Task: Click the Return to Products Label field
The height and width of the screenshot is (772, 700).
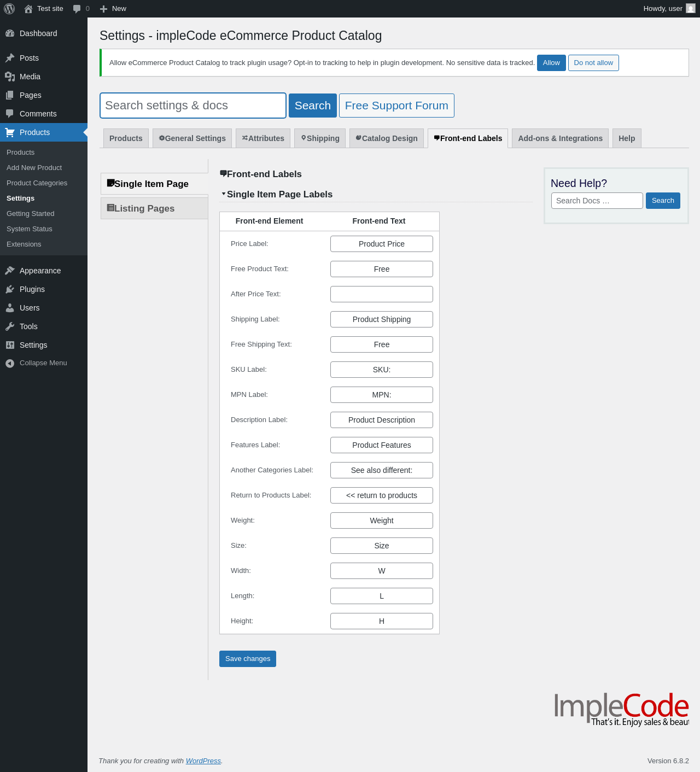Action: pyautogui.click(x=382, y=495)
